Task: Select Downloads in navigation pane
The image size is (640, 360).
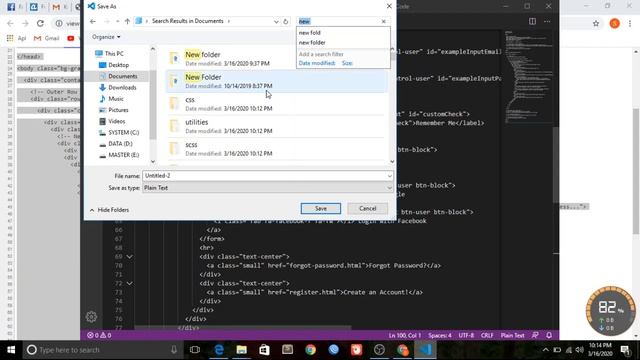Action: (x=118, y=87)
